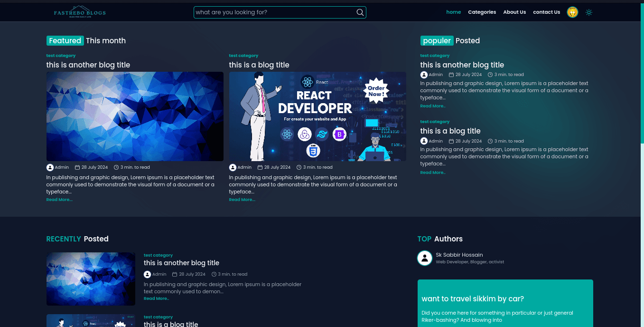Open popular post titled 'this is a blog title'

450,131
